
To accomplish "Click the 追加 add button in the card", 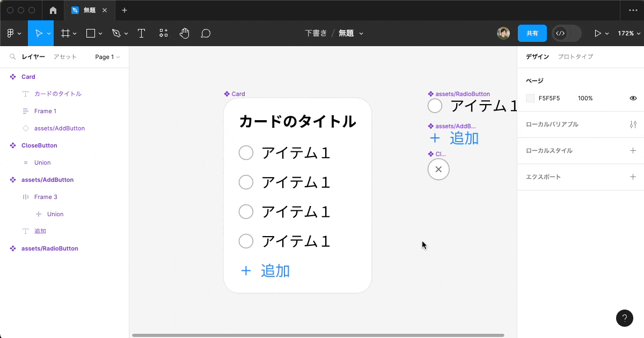I will tap(265, 271).
